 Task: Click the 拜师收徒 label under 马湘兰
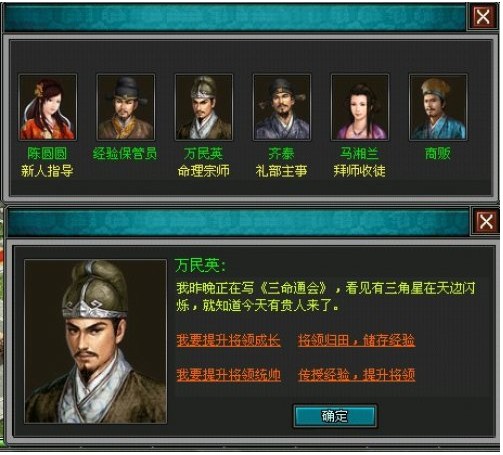[359, 171]
